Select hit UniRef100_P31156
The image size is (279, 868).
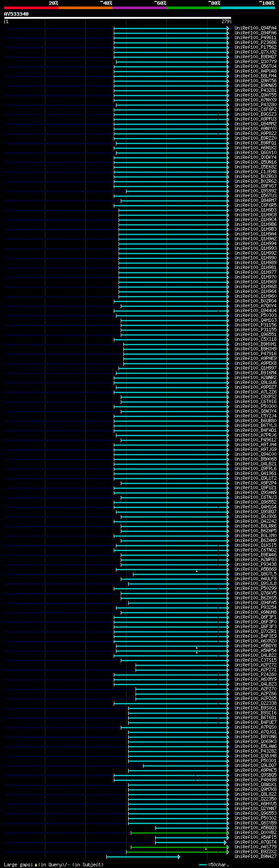(x=255, y=325)
